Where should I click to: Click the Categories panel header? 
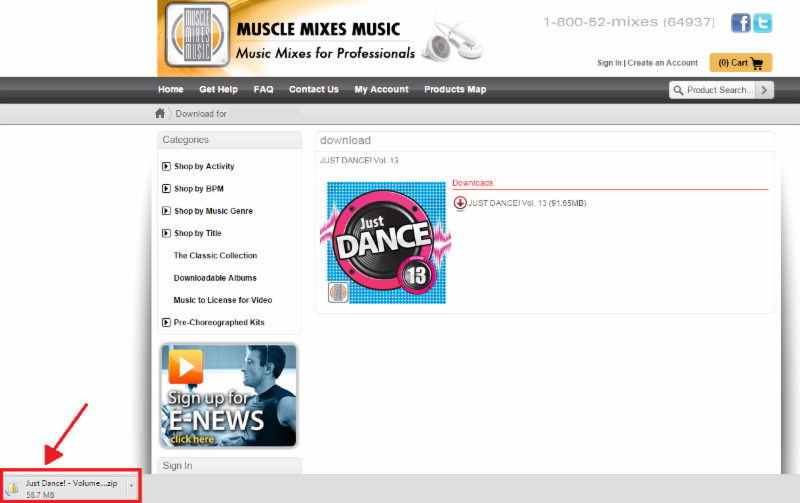[x=230, y=140]
